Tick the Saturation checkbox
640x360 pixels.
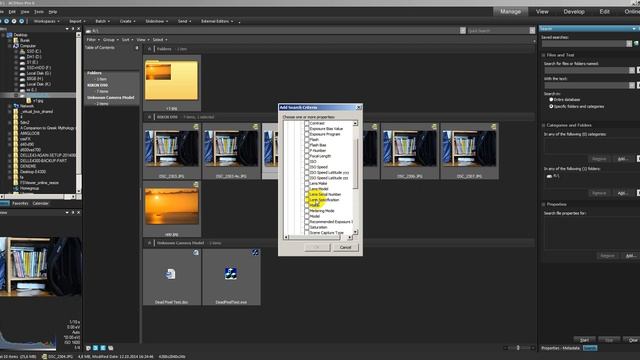[307, 227]
